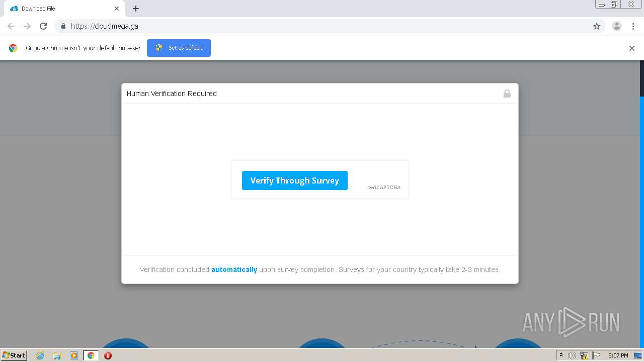Restore down the Chrome window
Screen dimensions: 644x362
pos(614,4)
